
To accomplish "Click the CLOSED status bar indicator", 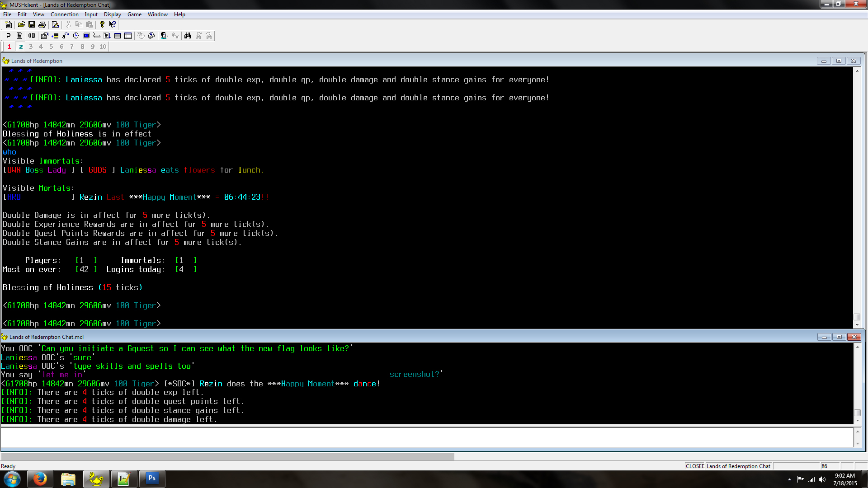I will [x=695, y=466].
